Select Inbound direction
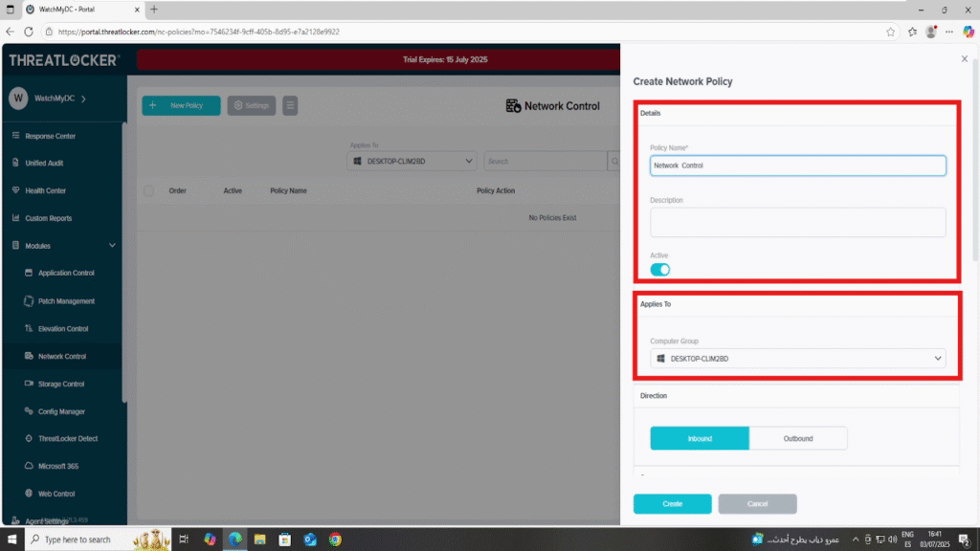 pyautogui.click(x=700, y=438)
